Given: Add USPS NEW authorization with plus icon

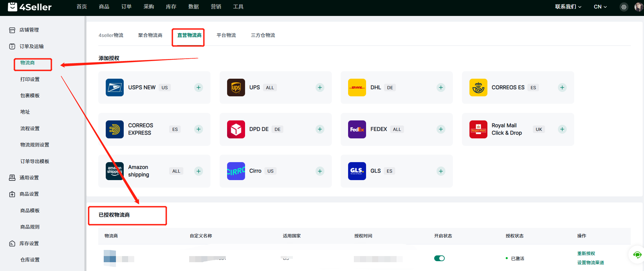Looking at the screenshot, I should pos(199,88).
